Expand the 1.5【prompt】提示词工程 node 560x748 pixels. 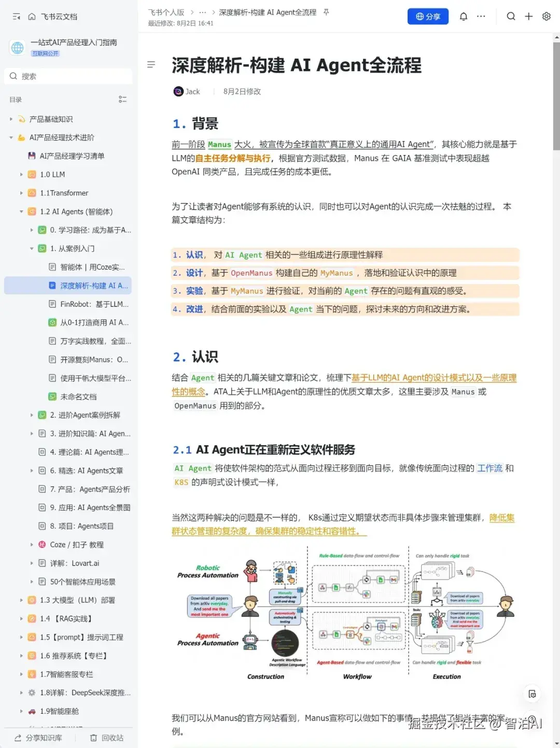pyautogui.click(x=21, y=637)
